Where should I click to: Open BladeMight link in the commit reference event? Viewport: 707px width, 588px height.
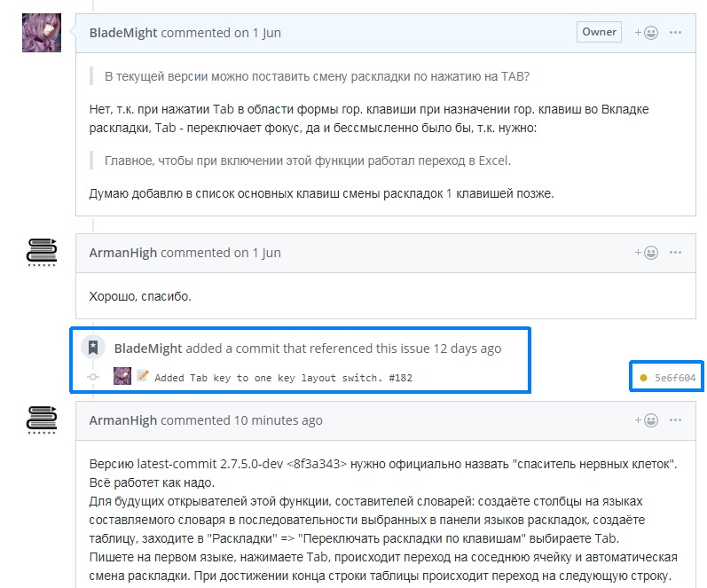point(148,349)
